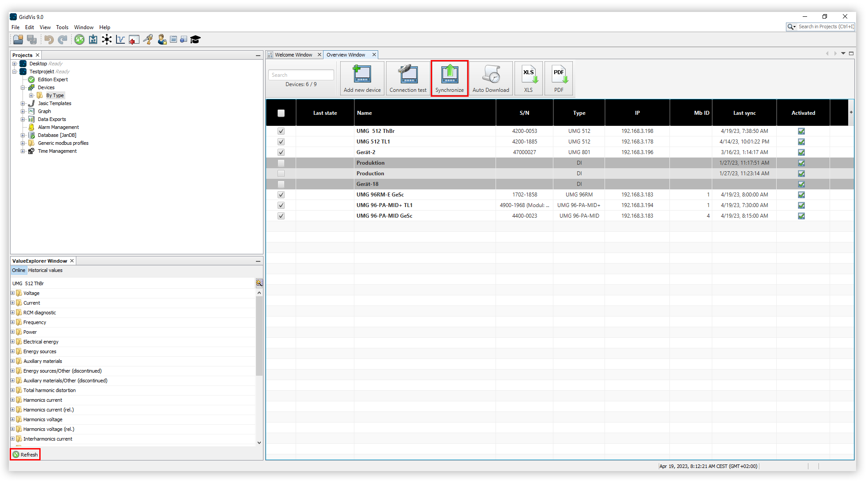Click the Refresh button
This screenshot has height=483, width=868.
point(26,455)
